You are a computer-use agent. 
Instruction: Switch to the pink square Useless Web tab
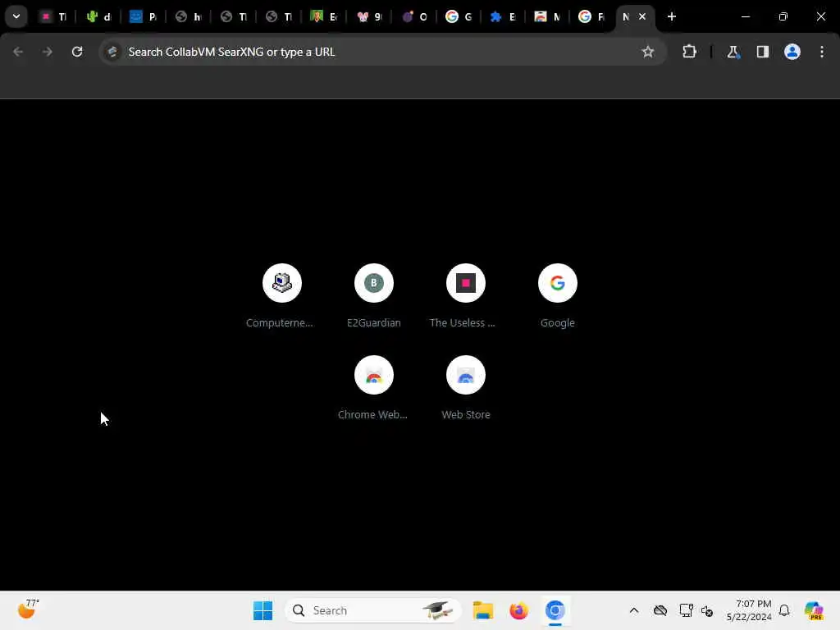point(53,16)
